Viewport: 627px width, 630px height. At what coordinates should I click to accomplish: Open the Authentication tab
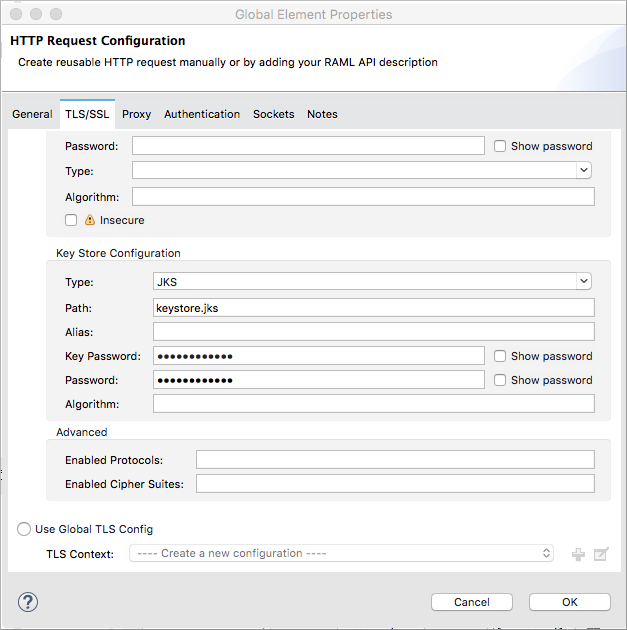tap(202, 114)
